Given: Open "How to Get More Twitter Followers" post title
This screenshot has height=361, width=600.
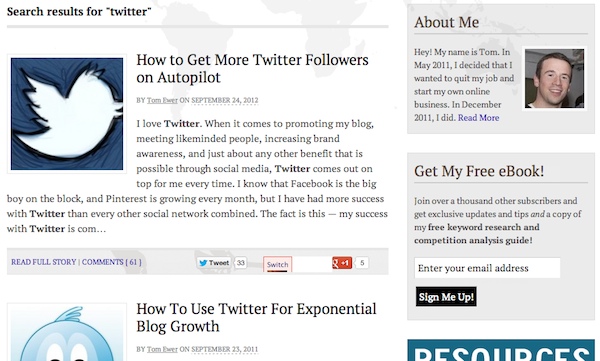Looking at the screenshot, I should pyautogui.click(x=252, y=69).
